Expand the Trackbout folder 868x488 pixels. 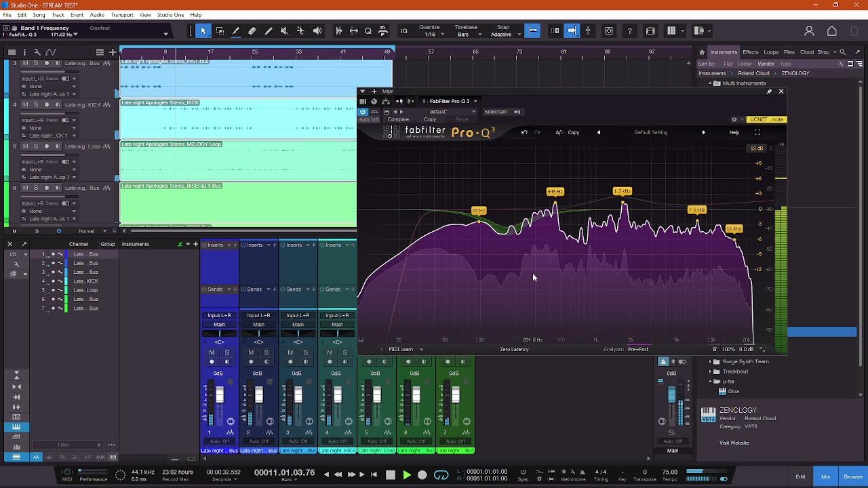click(x=710, y=371)
